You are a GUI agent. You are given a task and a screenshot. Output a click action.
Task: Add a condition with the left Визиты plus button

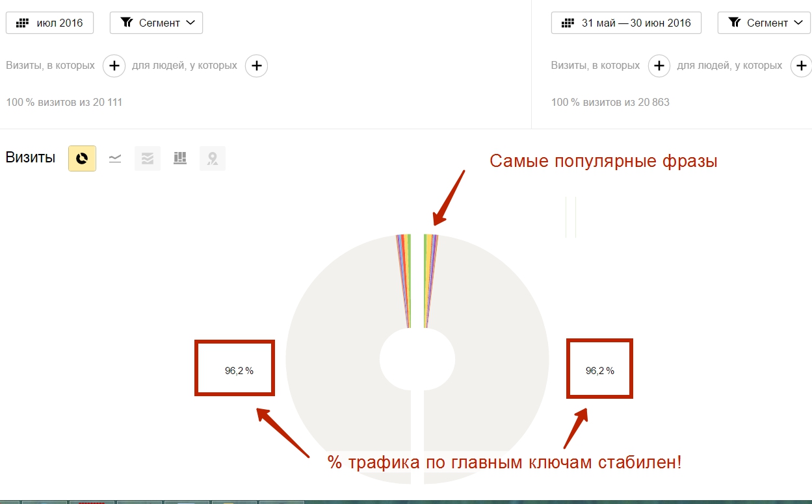[x=114, y=66]
